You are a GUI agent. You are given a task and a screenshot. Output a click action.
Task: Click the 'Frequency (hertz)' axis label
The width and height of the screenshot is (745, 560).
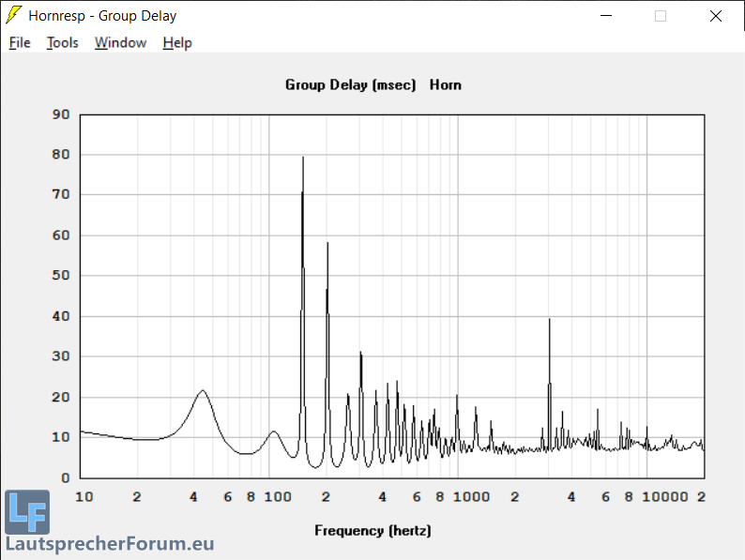tap(372, 530)
